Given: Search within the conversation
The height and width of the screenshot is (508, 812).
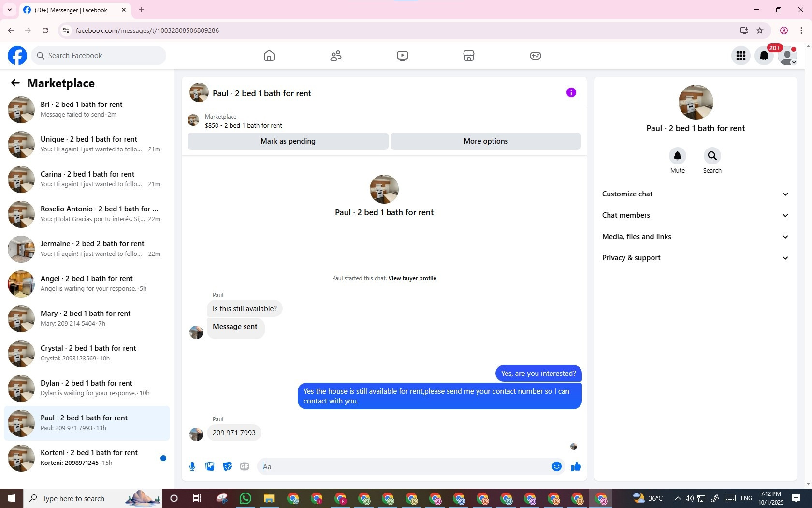Looking at the screenshot, I should (x=712, y=156).
